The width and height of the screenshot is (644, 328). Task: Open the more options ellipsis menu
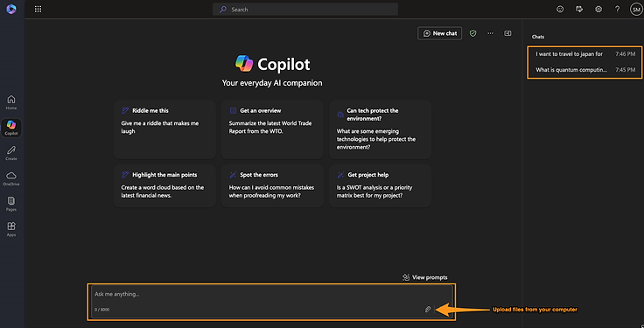click(x=490, y=33)
